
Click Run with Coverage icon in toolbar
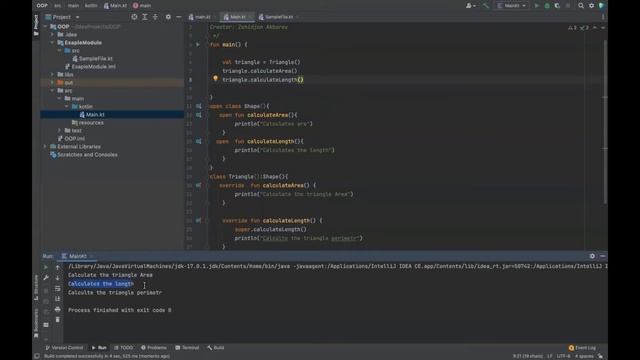tap(557, 6)
